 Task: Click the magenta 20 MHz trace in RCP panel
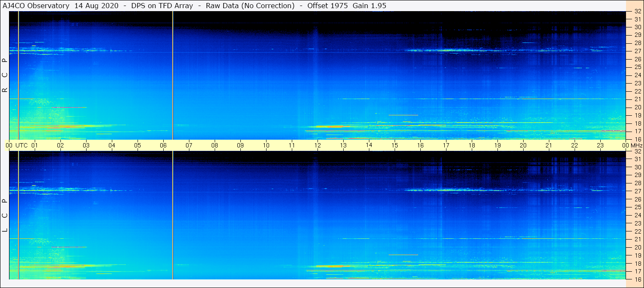click(69, 107)
